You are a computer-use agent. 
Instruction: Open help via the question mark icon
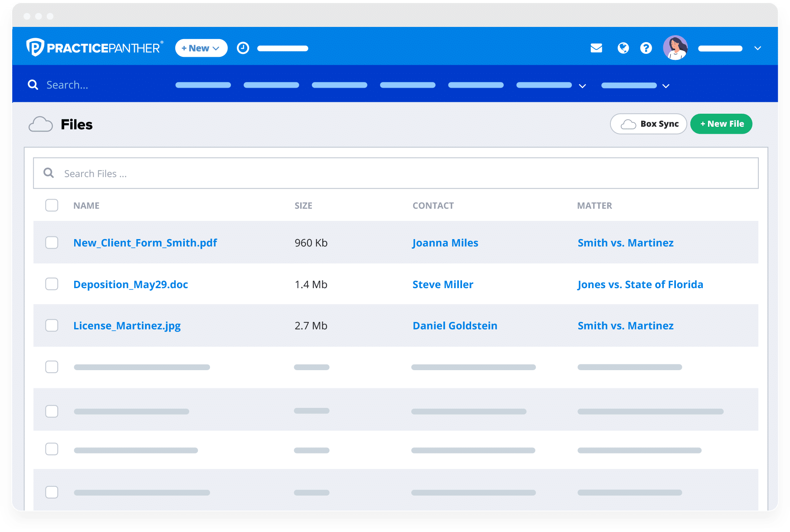pos(646,48)
